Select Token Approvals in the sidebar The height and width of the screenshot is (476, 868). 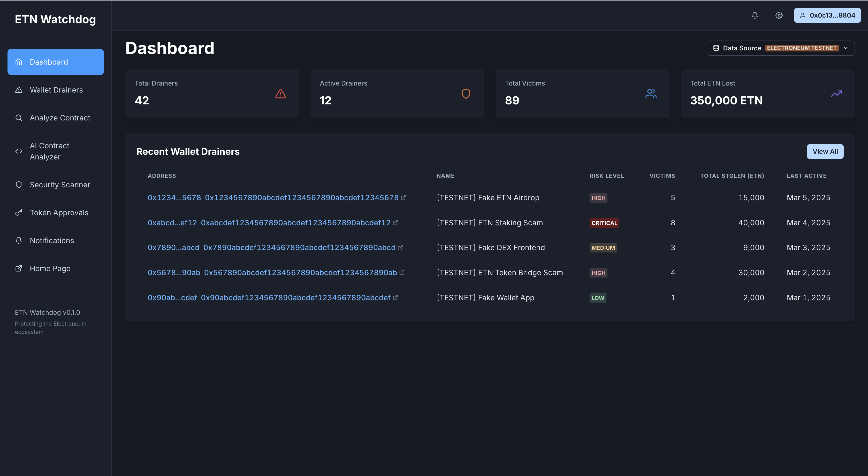pyautogui.click(x=59, y=213)
